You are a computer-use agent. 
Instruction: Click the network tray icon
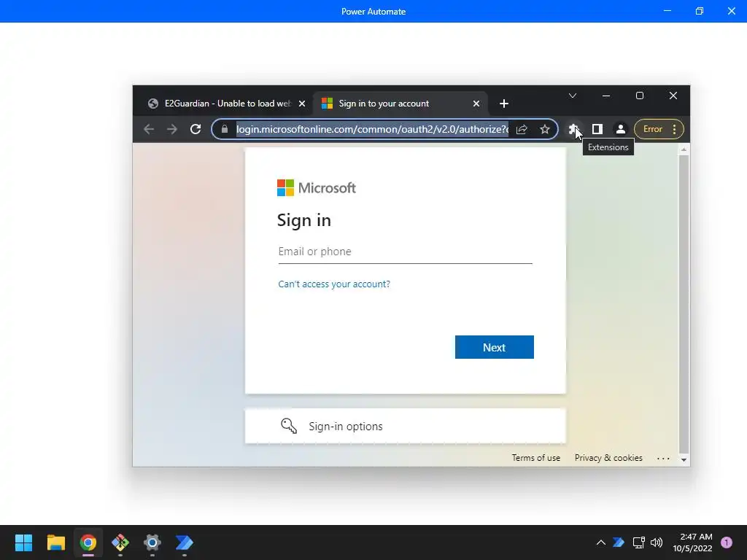pyautogui.click(x=638, y=542)
